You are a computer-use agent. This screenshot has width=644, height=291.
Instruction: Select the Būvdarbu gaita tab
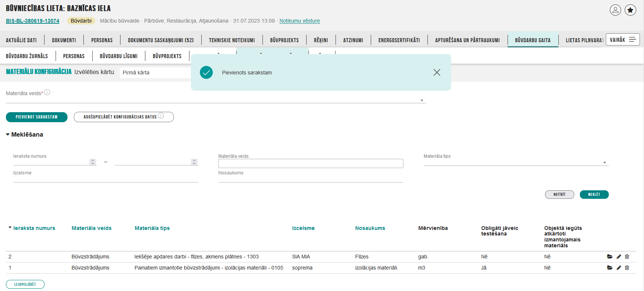coord(533,40)
